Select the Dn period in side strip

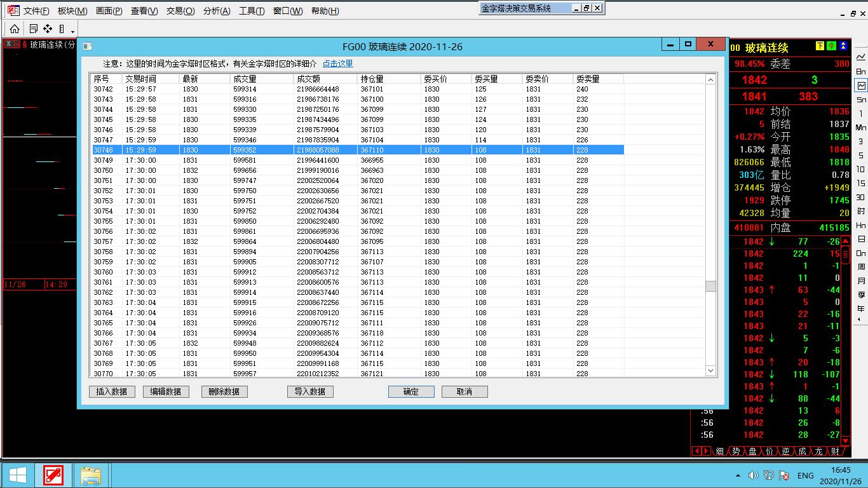point(861,253)
